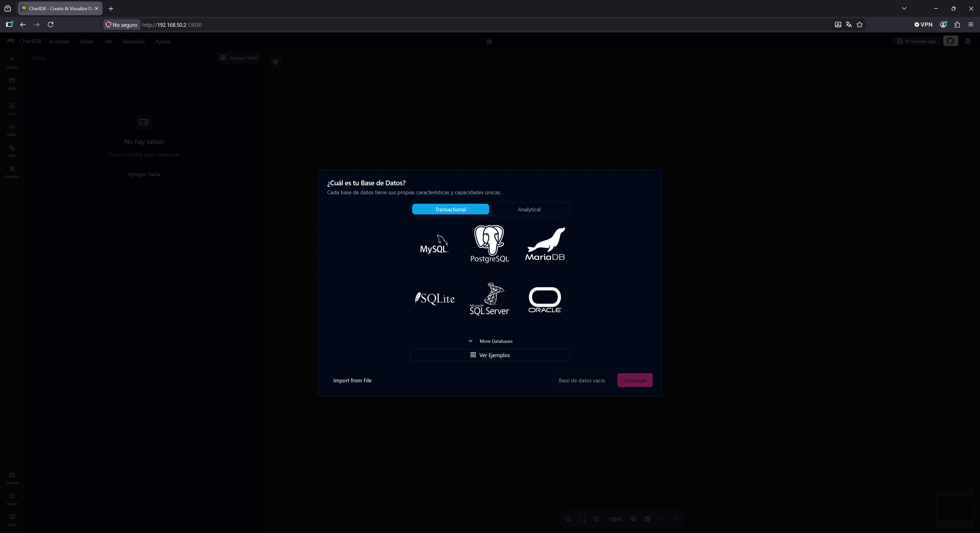Screen dimensions: 980x533
Task: Click the Ver Ejemplos button
Action: [x=490, y=355]
